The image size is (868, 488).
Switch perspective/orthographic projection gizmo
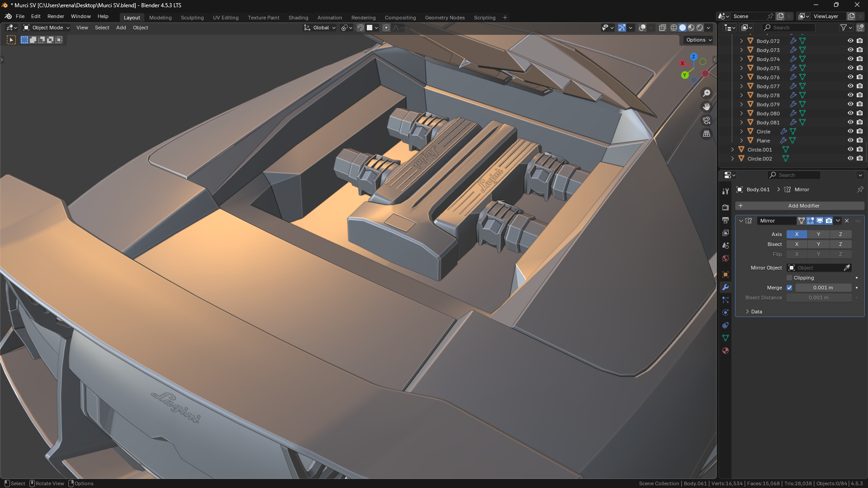click(x=707, y=134)
